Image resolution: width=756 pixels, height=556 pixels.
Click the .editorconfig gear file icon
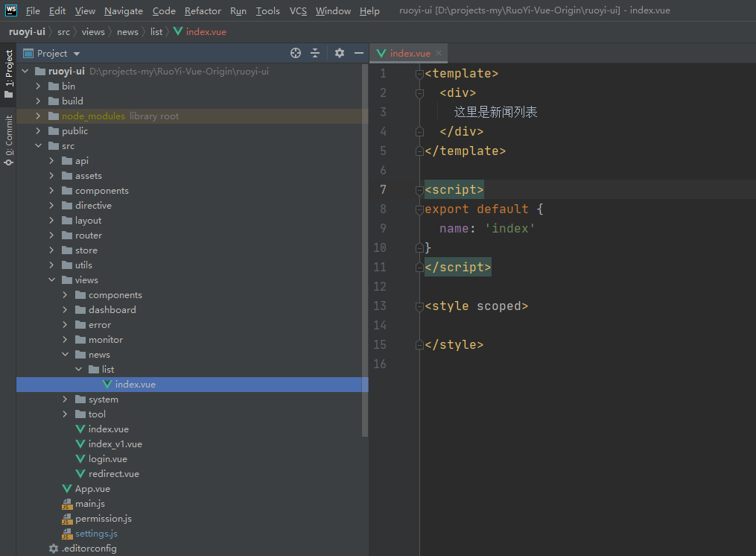coord(54,549)
